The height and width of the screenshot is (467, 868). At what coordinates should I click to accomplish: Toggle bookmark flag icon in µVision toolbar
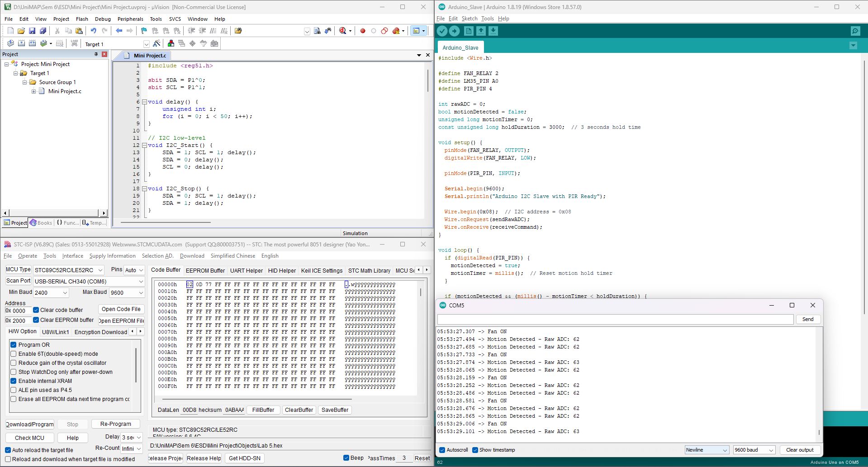click(x=144, y=31)
